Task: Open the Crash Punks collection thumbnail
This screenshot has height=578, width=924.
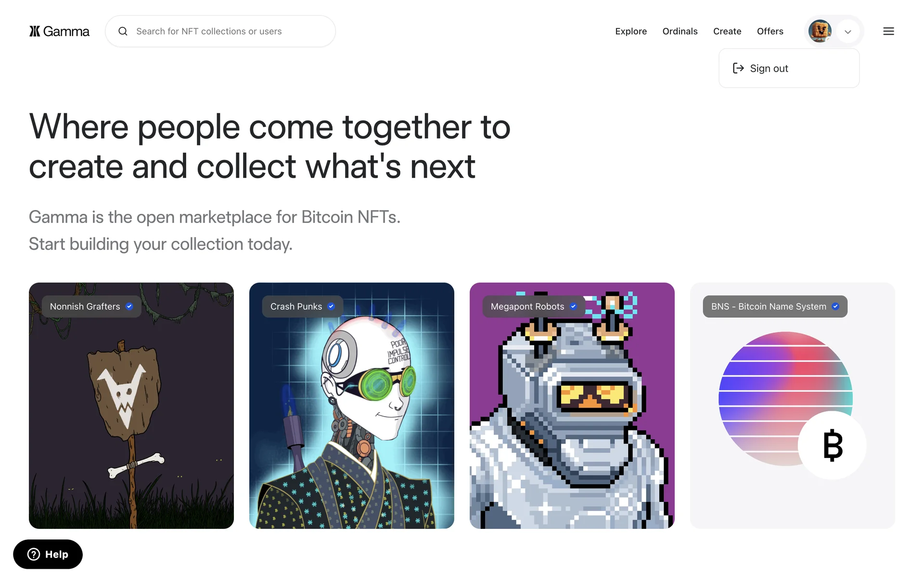Action: [352, 406]
